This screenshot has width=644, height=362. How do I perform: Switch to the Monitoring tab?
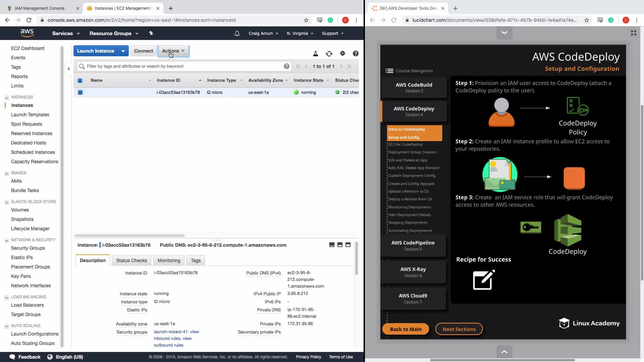(x=169, y=260)
